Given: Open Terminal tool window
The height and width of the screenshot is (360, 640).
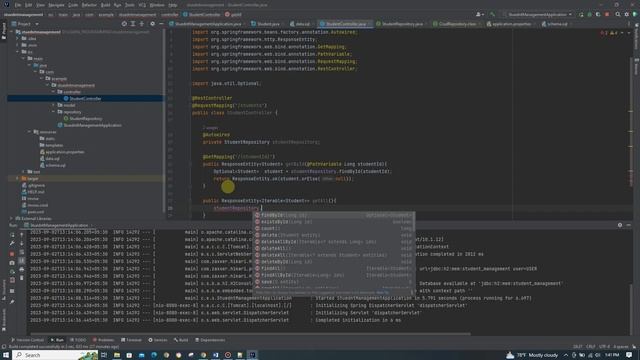Looking at the screenshot, I should 131,340.
